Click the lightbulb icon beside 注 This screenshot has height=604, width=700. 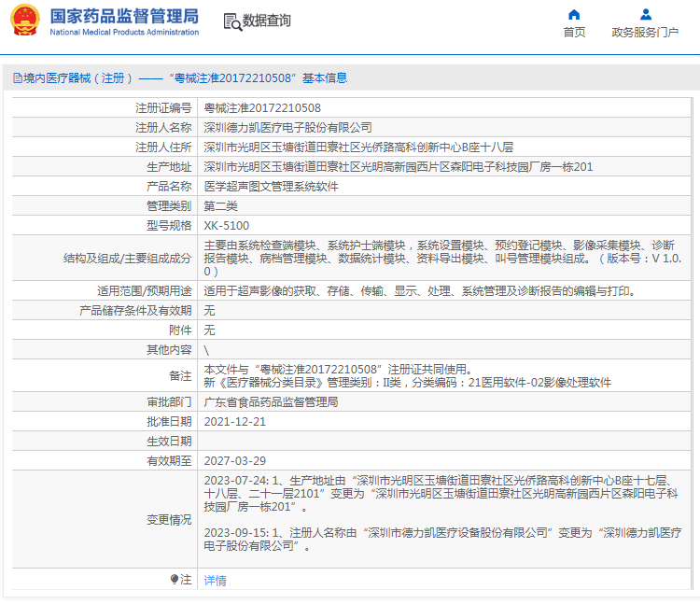coord(175,580)
